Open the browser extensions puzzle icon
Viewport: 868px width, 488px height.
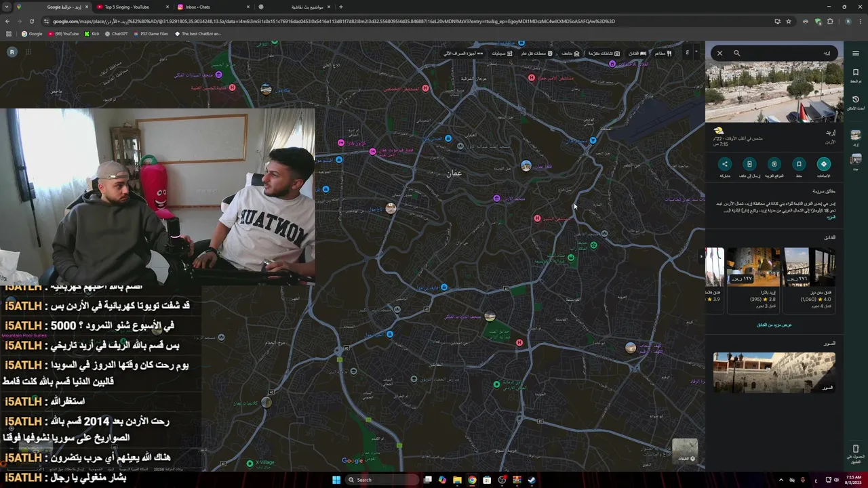coord(830,21)
